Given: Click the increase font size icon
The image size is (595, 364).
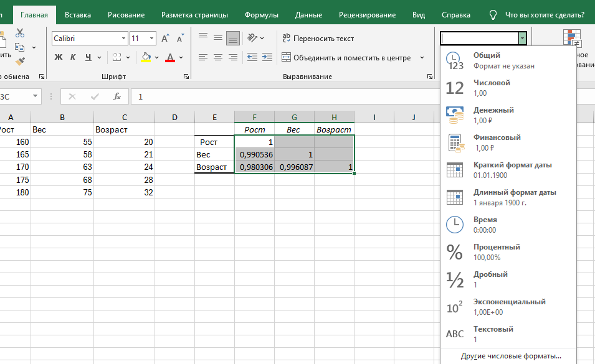Looking at the screenshot, I should click(x=165, y=39).
